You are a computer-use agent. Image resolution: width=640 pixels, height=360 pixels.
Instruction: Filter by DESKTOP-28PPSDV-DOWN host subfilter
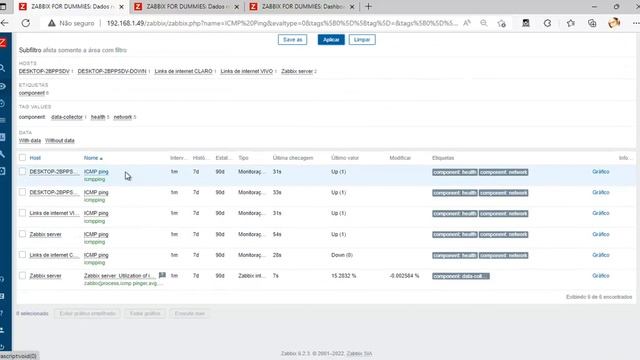coord(112,71)
